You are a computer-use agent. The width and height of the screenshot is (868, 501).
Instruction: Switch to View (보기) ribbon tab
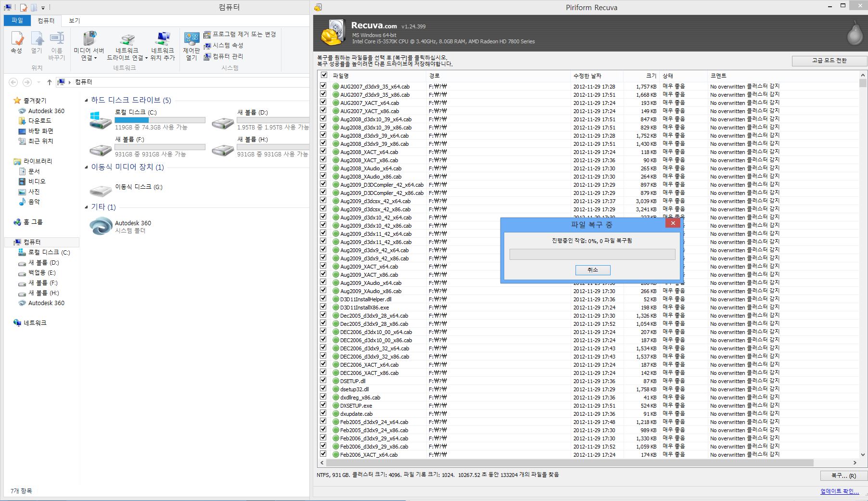pyautogui.click(x=74, y=21)
